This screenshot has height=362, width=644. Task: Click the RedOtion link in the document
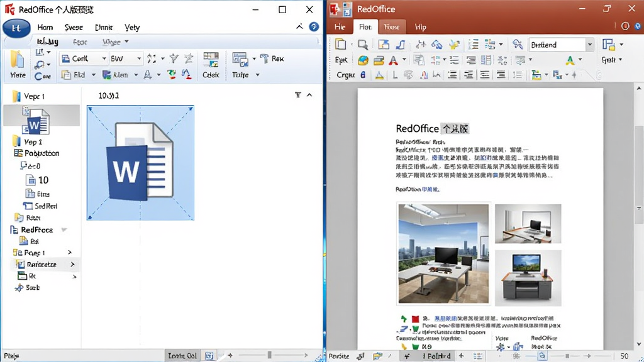point(418,189)
